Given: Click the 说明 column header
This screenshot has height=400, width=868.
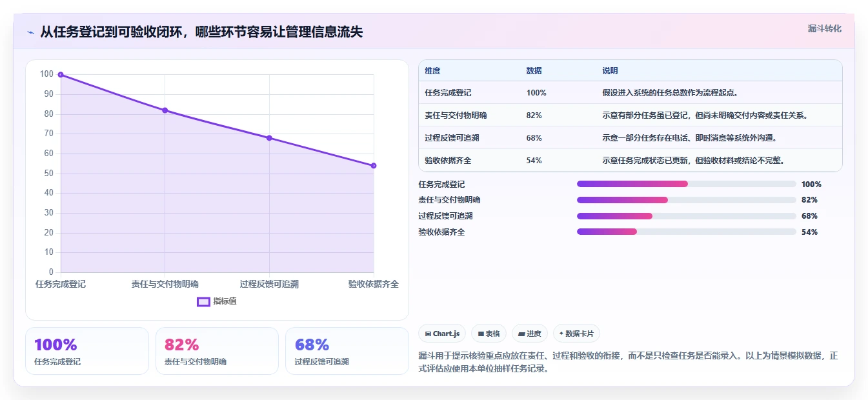Looking at the screenshot, I should (x=610, y=71).
